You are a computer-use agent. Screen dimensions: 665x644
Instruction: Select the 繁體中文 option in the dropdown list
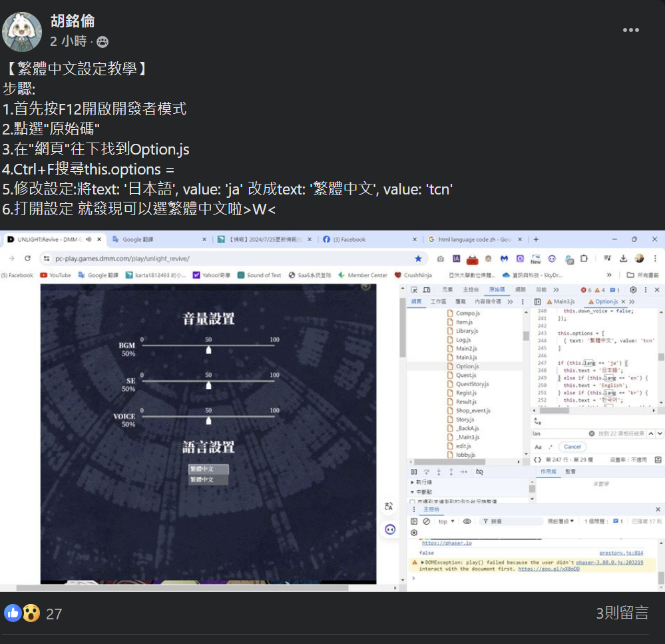[x=208, y=480]
